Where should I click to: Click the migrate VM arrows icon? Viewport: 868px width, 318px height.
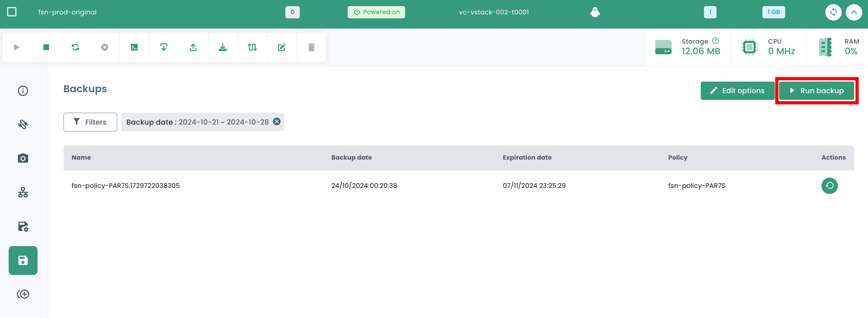coord(252,47)
